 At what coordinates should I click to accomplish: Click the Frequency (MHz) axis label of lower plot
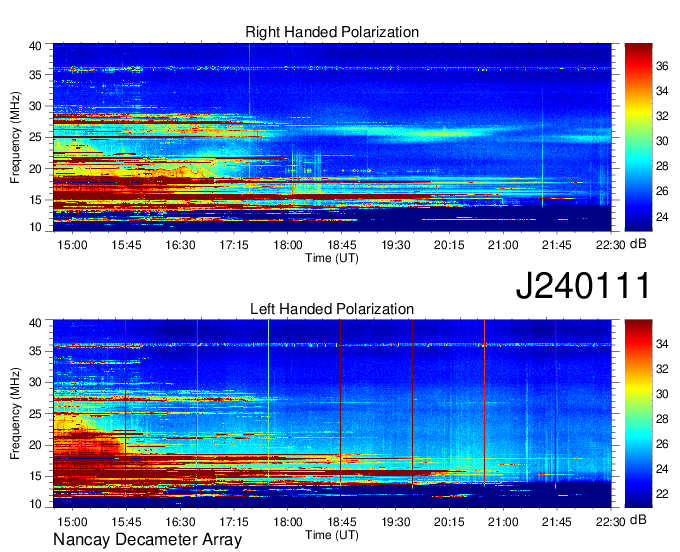[15, 414]
